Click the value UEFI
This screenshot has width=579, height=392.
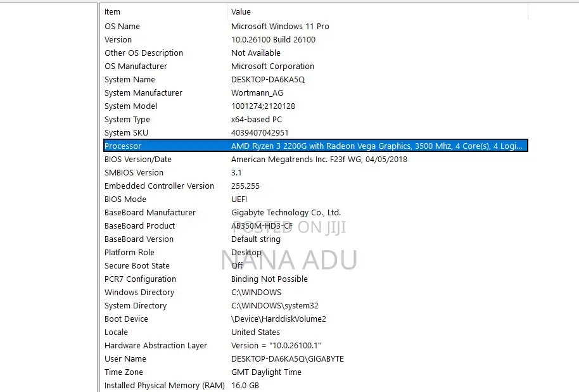(x=239, y=199)
